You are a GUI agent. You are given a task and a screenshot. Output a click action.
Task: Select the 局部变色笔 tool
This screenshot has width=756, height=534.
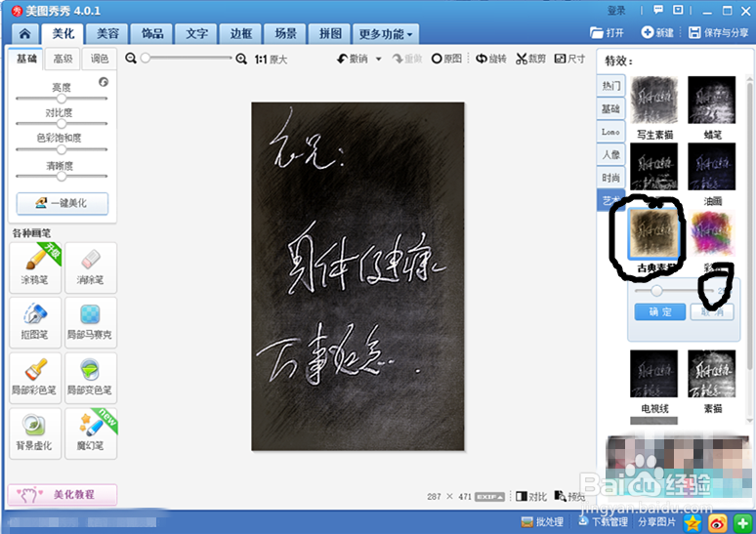(x=91, y=378)
